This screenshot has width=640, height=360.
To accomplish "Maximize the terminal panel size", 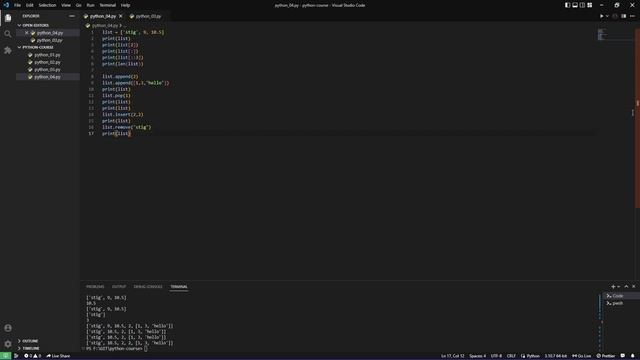I will [x=626, y=287].
